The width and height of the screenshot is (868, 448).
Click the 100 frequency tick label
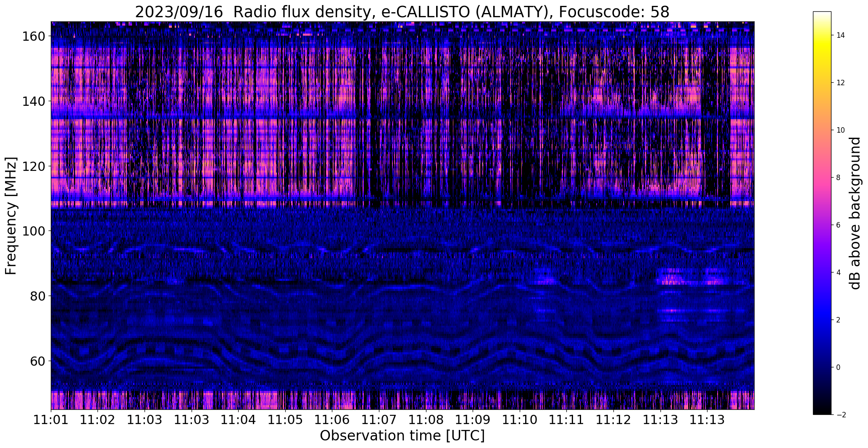34,231
